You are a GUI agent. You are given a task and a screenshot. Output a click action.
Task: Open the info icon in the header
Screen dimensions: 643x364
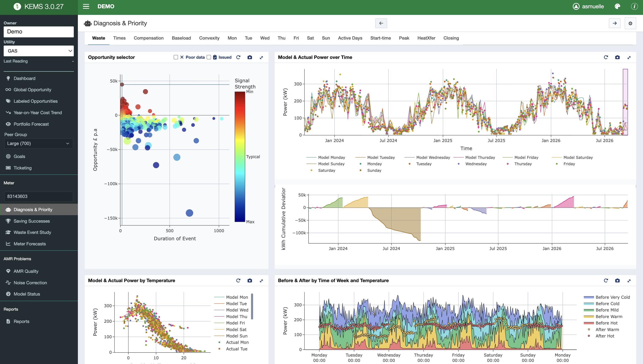point(634,7)
